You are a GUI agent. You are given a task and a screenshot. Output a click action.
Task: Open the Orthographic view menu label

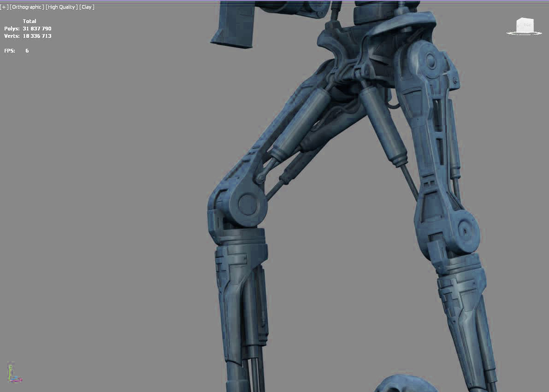pyautogui.click(x=27, y=7)
